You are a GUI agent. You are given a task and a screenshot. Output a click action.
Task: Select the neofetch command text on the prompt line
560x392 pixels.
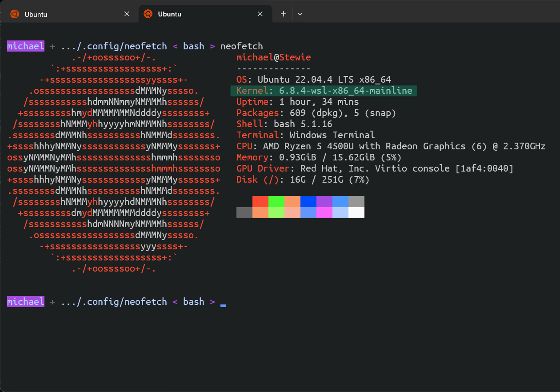(241, 46)
